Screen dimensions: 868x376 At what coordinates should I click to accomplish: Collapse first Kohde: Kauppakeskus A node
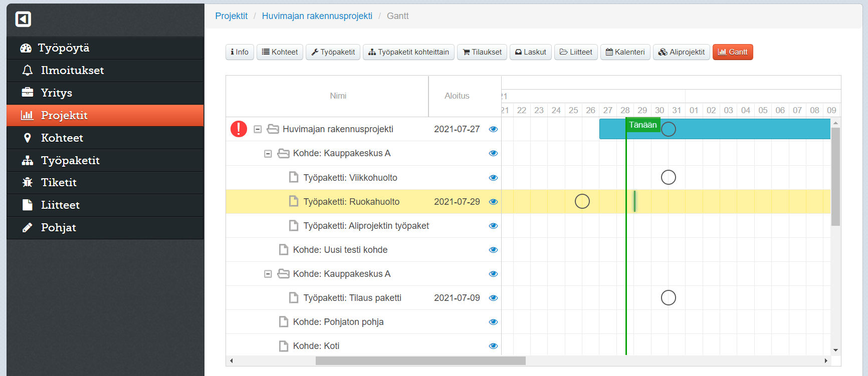(x=268, y=154)
